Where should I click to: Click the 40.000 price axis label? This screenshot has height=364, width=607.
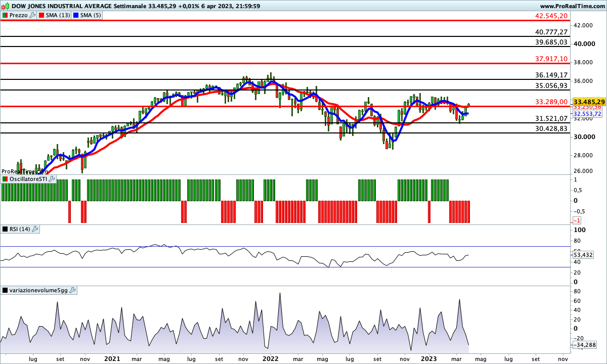pos(585,44)
